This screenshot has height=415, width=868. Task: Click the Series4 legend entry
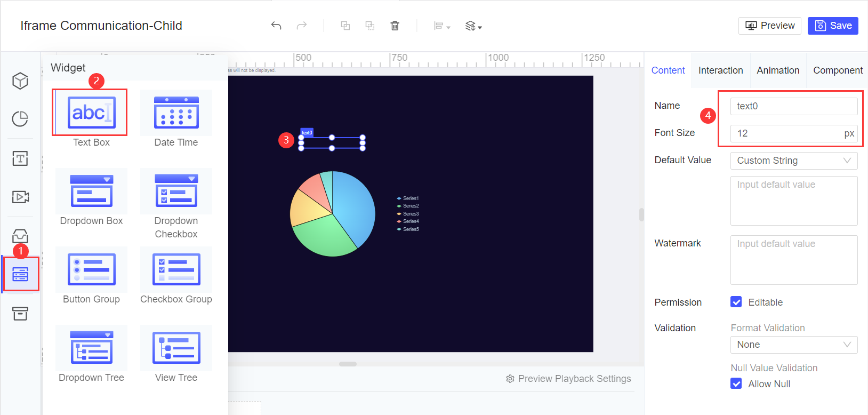point(408,221)
